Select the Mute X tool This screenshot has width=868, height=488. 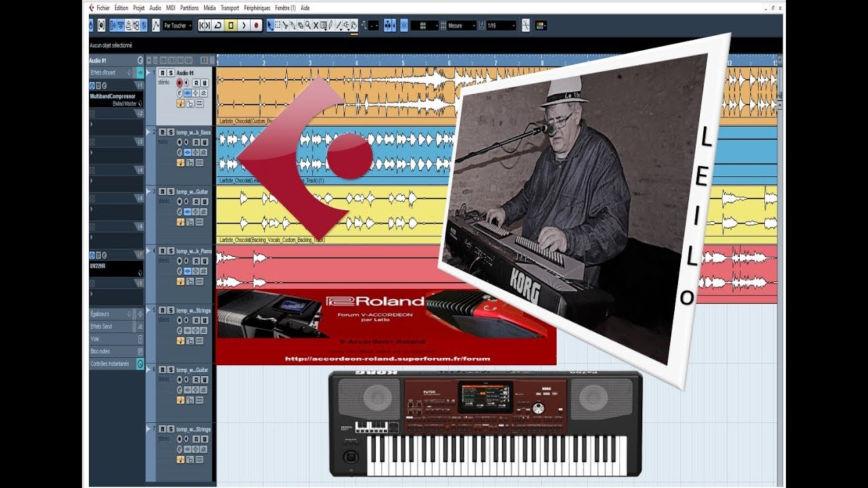click(315, 25)
